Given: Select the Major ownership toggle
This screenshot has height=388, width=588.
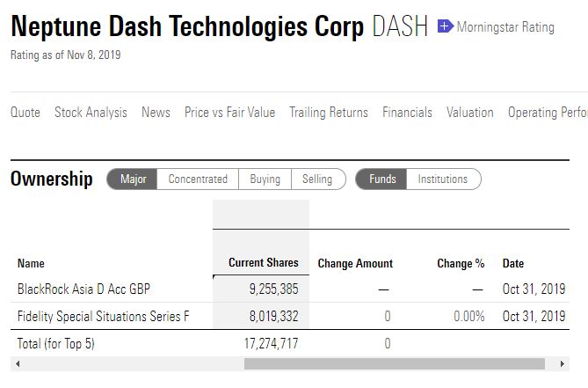Looking at the screenshot, I should 133,179.
